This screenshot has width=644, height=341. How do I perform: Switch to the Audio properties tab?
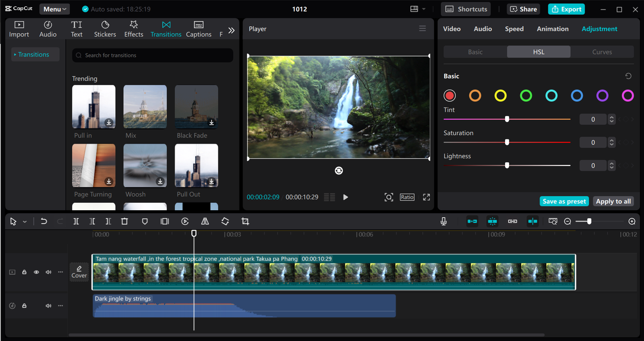pyautogui.click(x=483, y=29)
